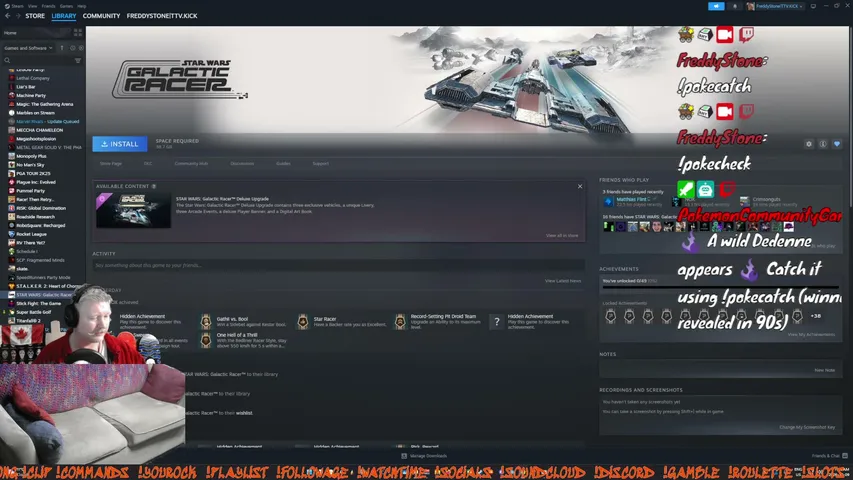The height and width of the screenshot is (480, 853).
Task: Select RISK: Global Domination in the list
Action: [x=41, y=208]
